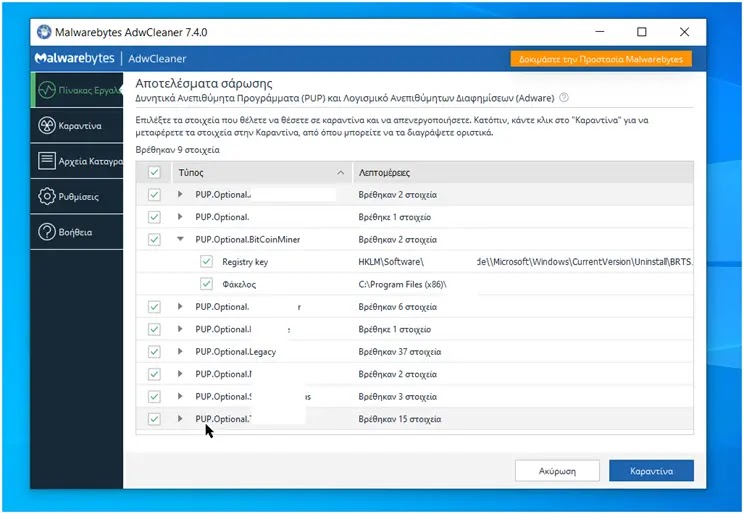The width and height of the screenshot is (744, 514).
Task: Click Βρέθηκαν 15 στοιχεία cell
Action: pos(400,419)
